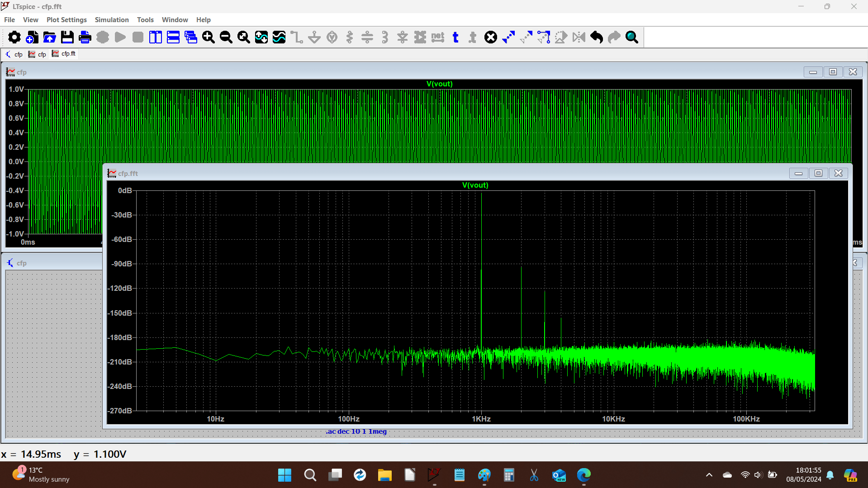This screenshot has width=868, height=488.
Task: Open the Window menu
Action: click(x=175, y=20)
